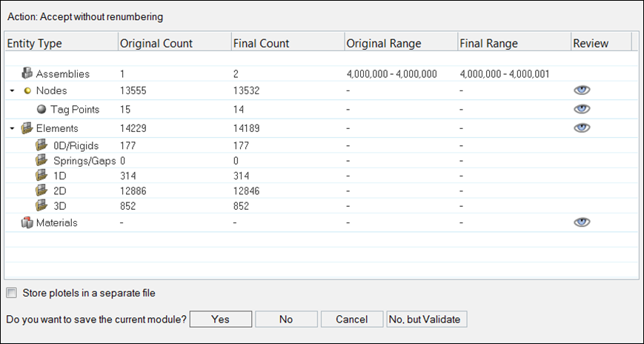
Task: Click the No, but Validate button
Action: (x=426, y=319)
